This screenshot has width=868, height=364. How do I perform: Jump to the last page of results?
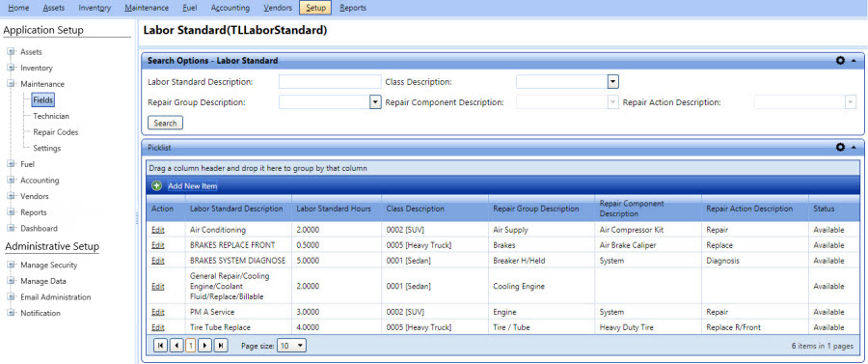[x=221, y=345]
